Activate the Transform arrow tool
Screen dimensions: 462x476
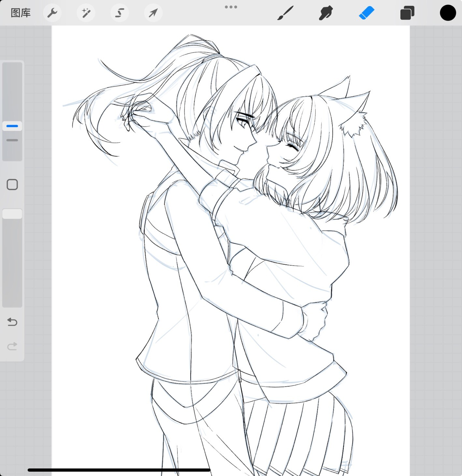point(153,13)
